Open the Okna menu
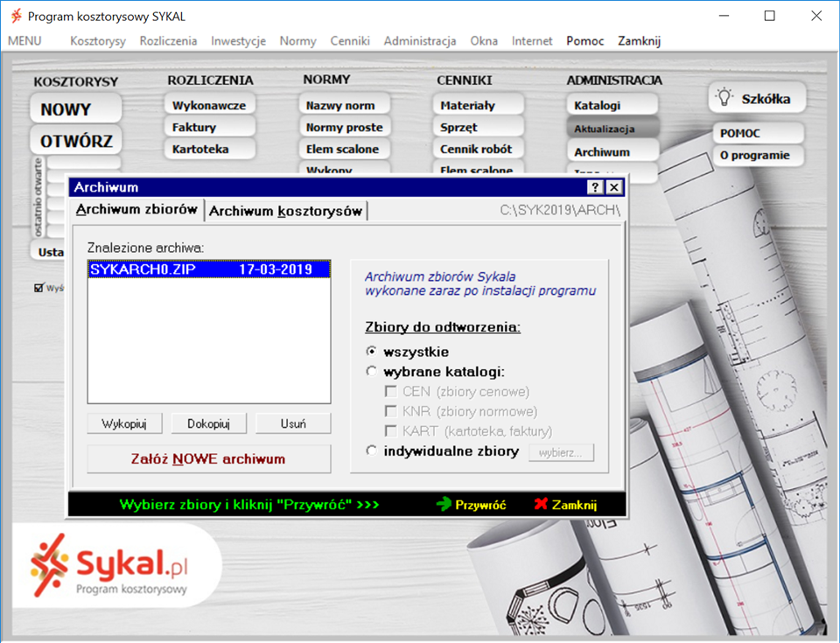Viewport: 840px width, 643px height. click(x=484, y=41)
